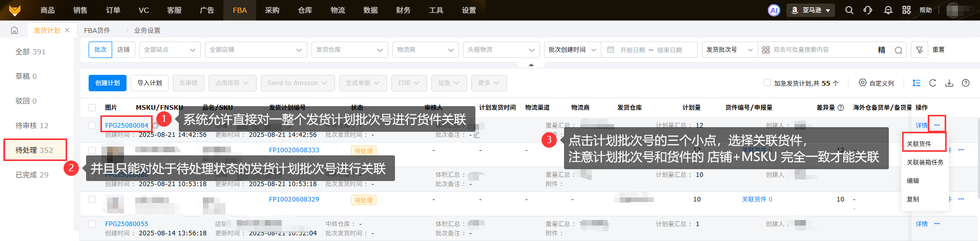Open 自定义列 column settings
The height and width of the screenshot is (241, 980).
coord(877,83)
